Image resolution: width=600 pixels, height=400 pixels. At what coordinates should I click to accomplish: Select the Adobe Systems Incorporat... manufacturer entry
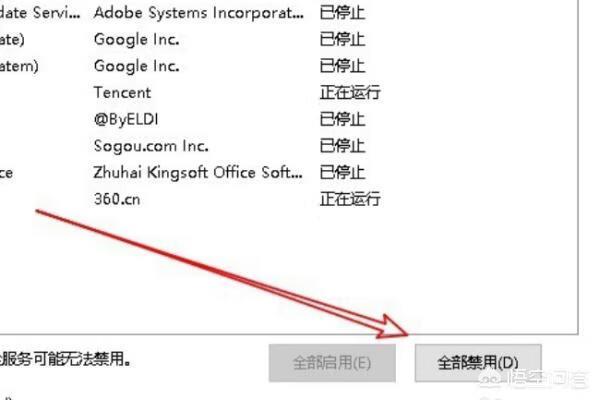[199, 13]
